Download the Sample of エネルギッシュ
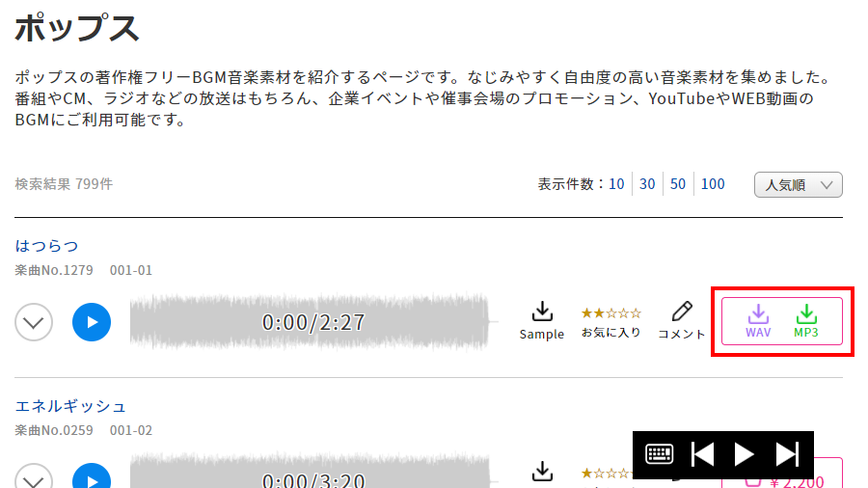The image size is (868, 488). [542, 472]
